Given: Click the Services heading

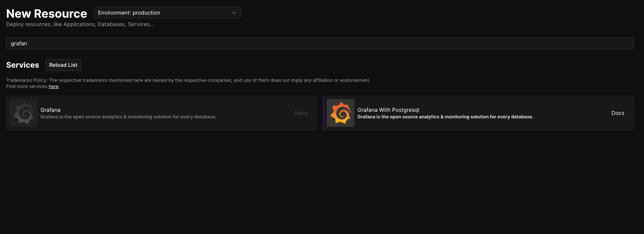Looking at the screenshot, I should (23, 65).
